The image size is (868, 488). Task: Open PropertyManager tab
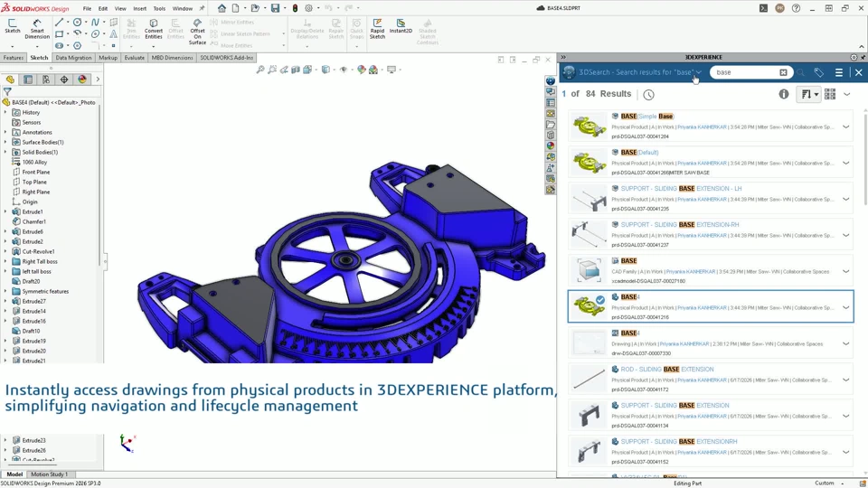pyautogui.click(x=28, y=80)
